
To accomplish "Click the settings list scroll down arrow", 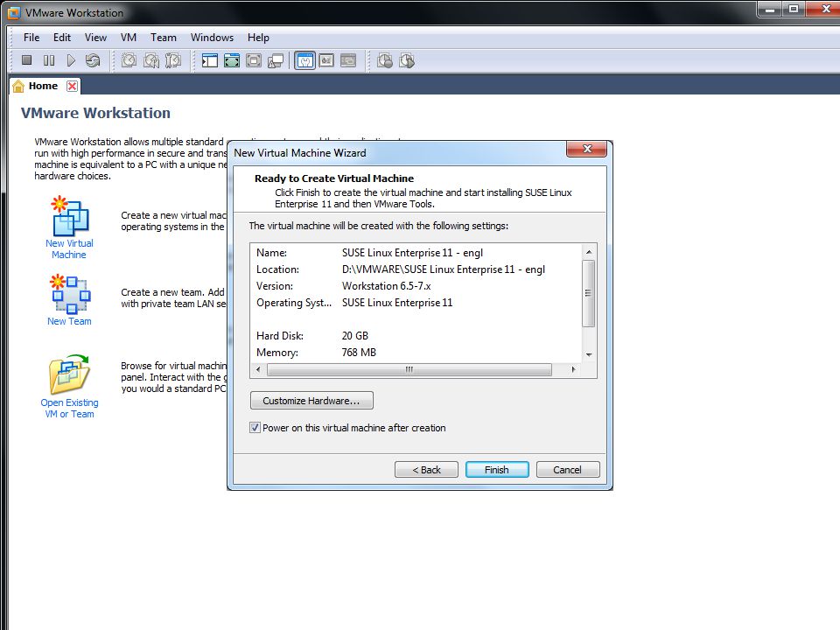I will (589, 354).
